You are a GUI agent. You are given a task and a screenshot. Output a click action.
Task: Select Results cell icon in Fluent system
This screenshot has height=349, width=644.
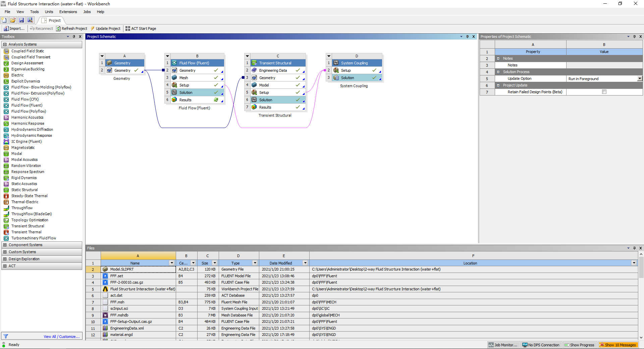174,100
